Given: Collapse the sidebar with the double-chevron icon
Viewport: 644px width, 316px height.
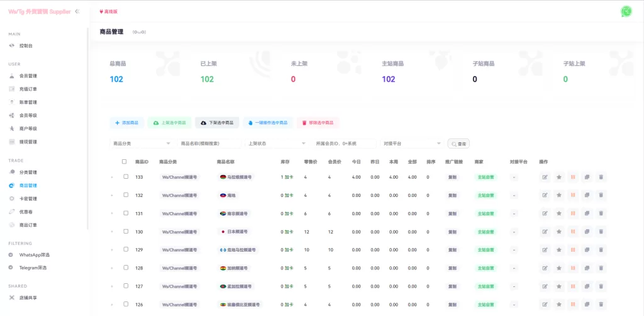Looking at the screenshot, I should [x=77, y=12].
